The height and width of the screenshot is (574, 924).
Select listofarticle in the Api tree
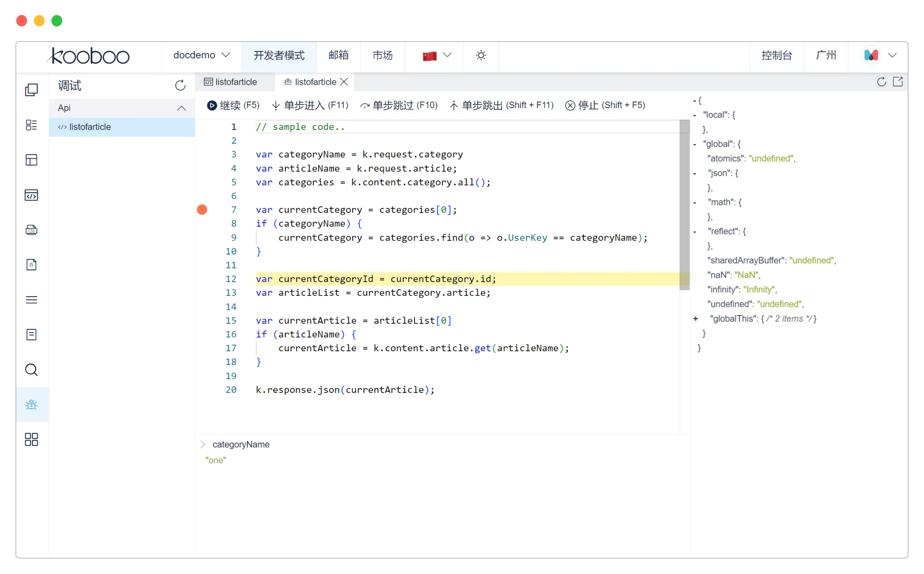point(90,127)
